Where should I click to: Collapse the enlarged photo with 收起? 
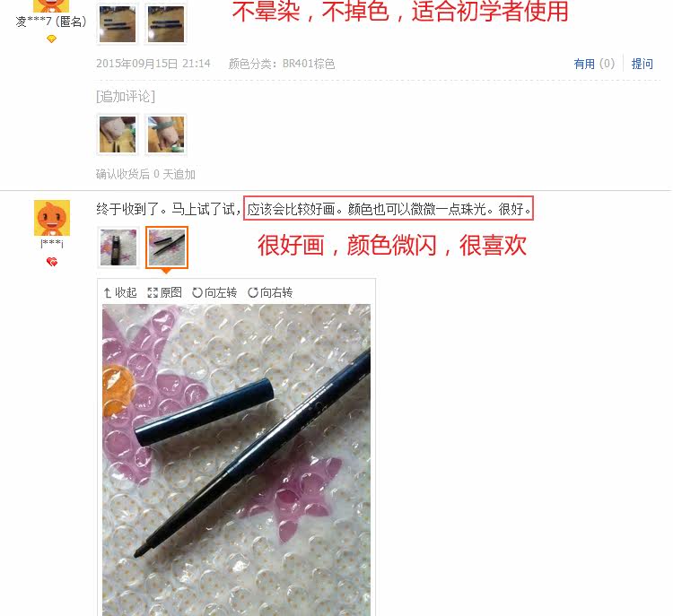[120, 292]
